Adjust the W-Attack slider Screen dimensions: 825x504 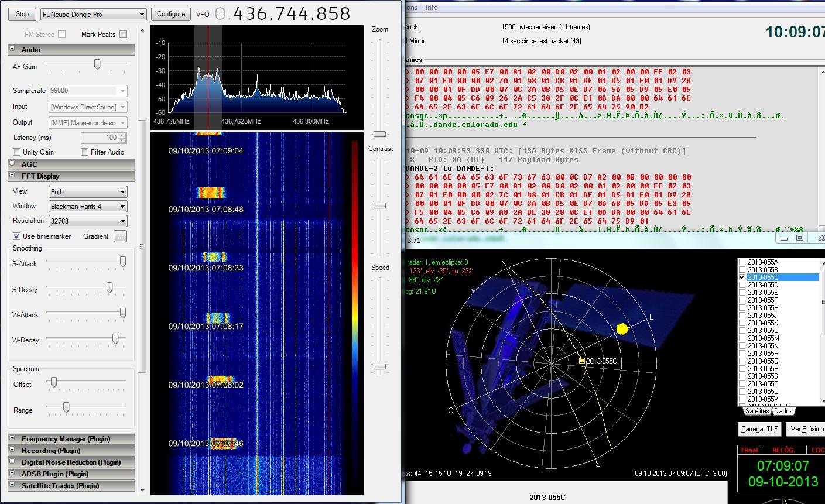[123, 313]
